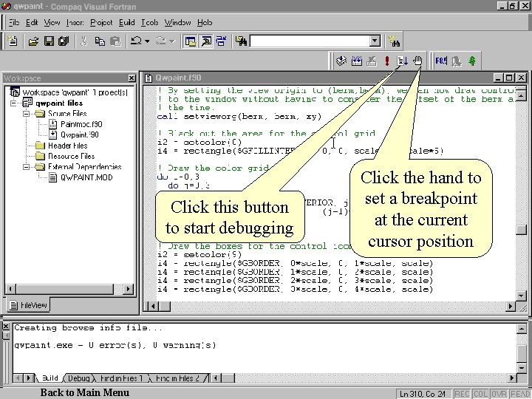This screenshot has height=399, width=532.
Task: Click the Undo arrow icon
Action: click(136, 41)
